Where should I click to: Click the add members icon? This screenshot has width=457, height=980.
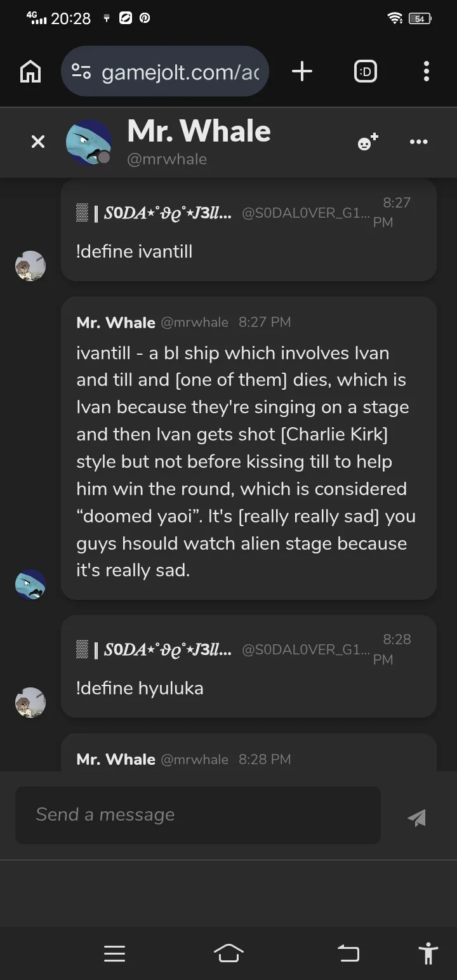[368, 142]
